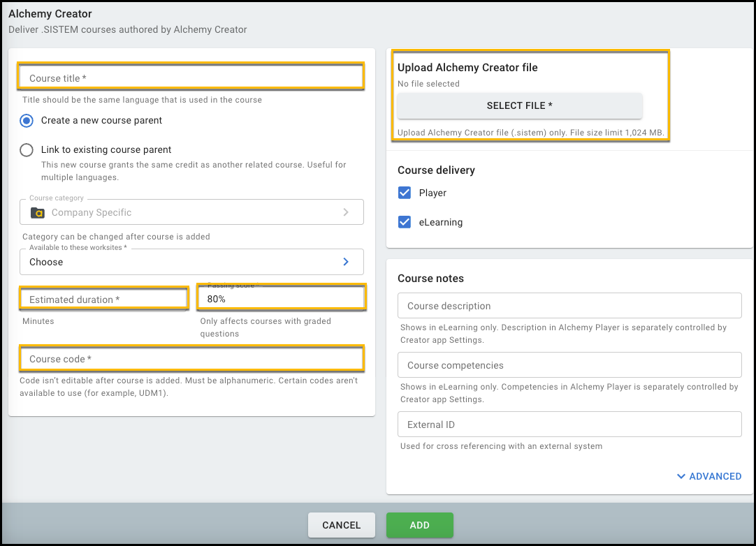756x546 pixels.
Task: Click the Course competencies field
Action: click(569, 364)
